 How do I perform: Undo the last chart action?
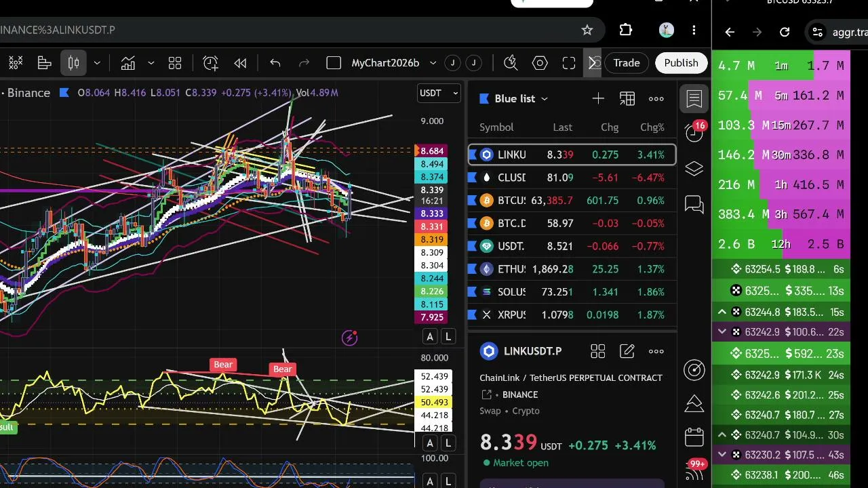(275, 63)
